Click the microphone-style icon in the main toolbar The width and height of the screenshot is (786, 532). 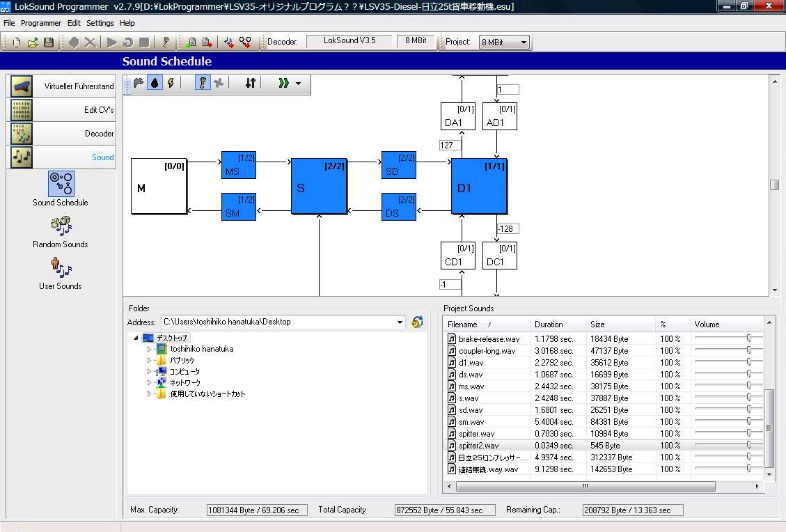coord(166,42)
